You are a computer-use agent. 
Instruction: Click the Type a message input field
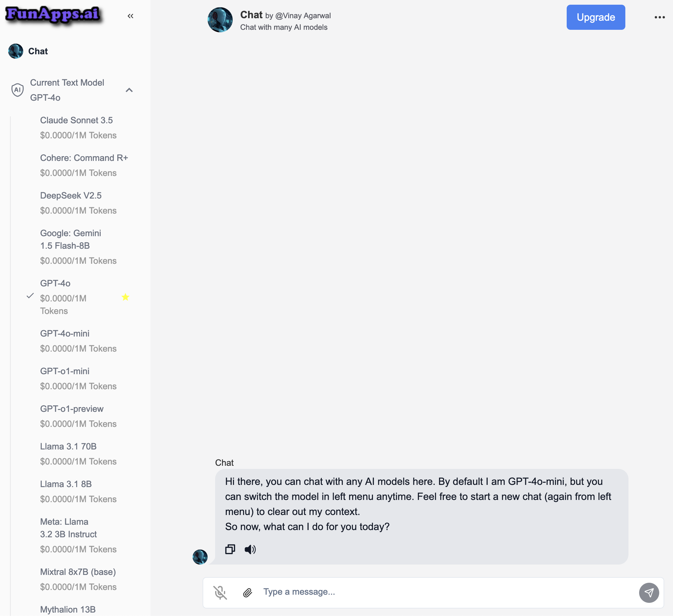click(447, 592)
